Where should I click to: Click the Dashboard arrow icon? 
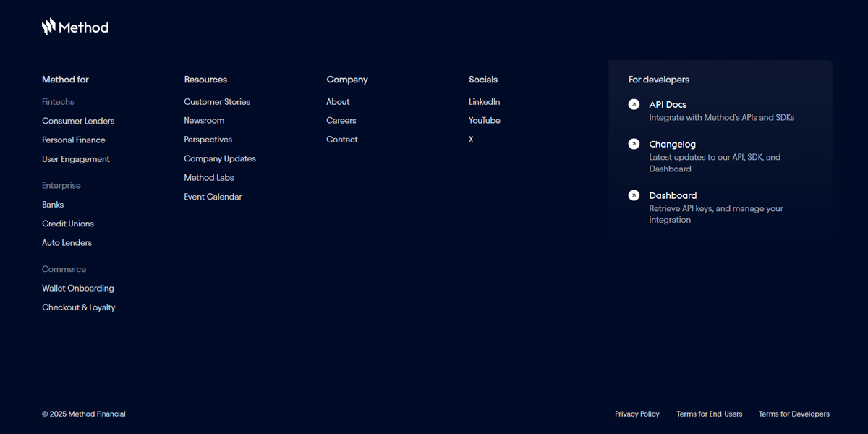(x=634, y=195)
